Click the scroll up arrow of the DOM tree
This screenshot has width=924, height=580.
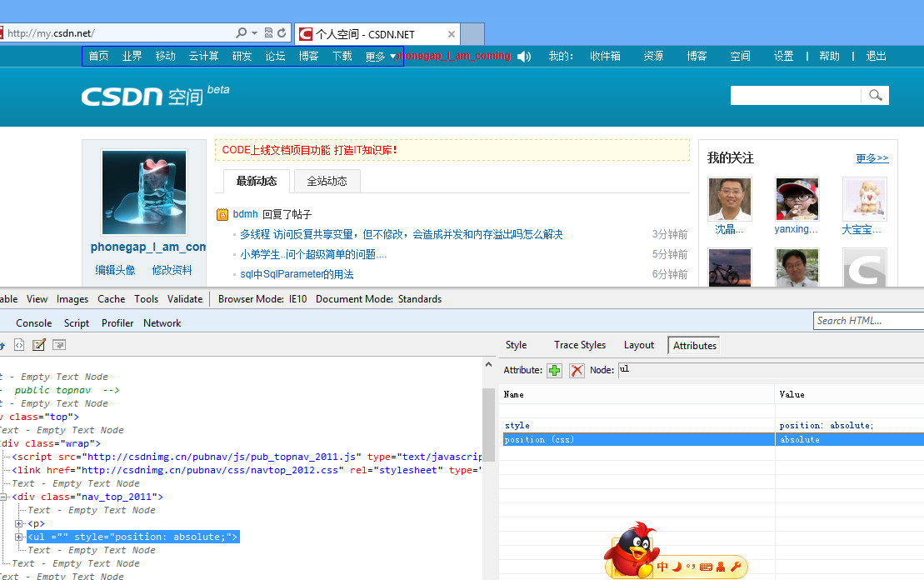(488, 365)
